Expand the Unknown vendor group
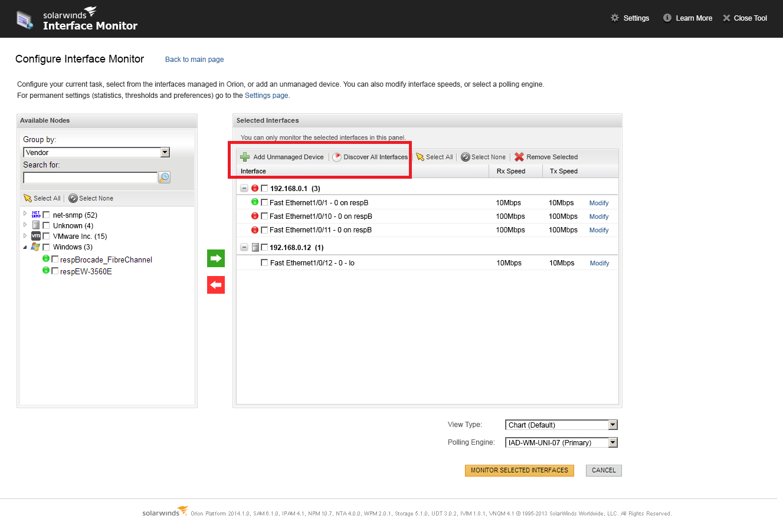Screen dimensions: 783x532 tap(25, 225)
